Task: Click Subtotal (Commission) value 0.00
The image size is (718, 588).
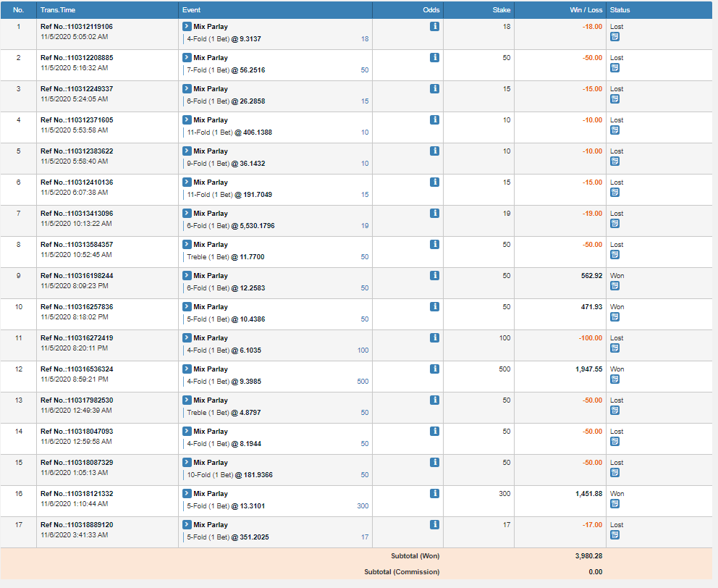Action: click(596, 572)
